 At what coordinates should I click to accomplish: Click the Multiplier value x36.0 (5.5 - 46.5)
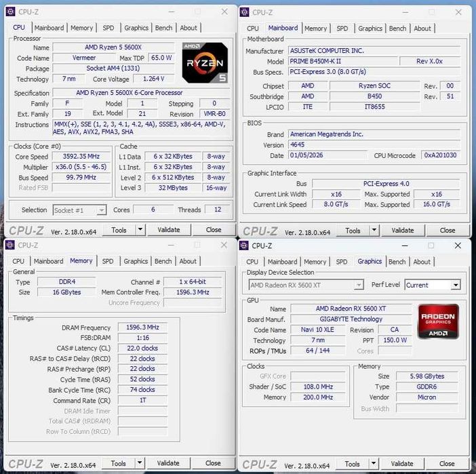click(x=81, y=167)
